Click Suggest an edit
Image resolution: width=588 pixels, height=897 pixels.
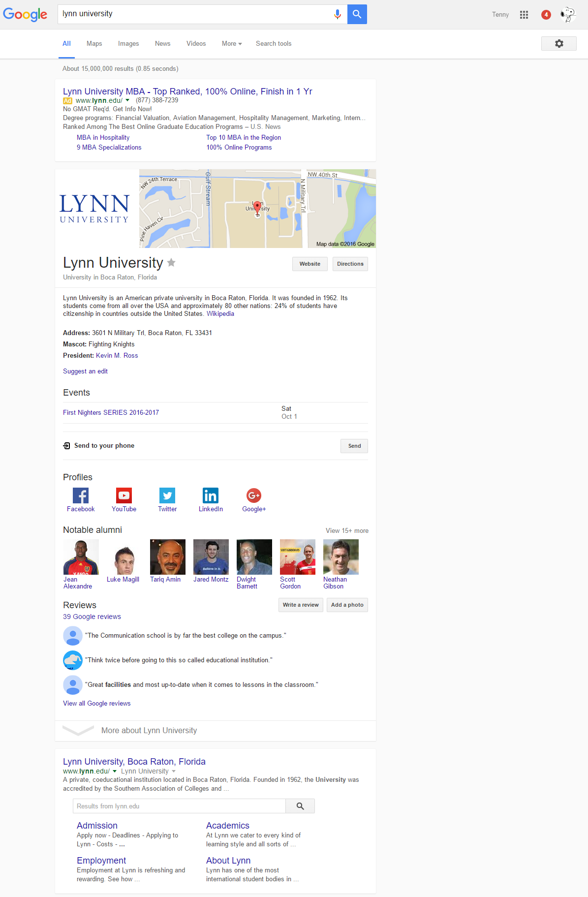pyautogui.click(x=85, y=371)
